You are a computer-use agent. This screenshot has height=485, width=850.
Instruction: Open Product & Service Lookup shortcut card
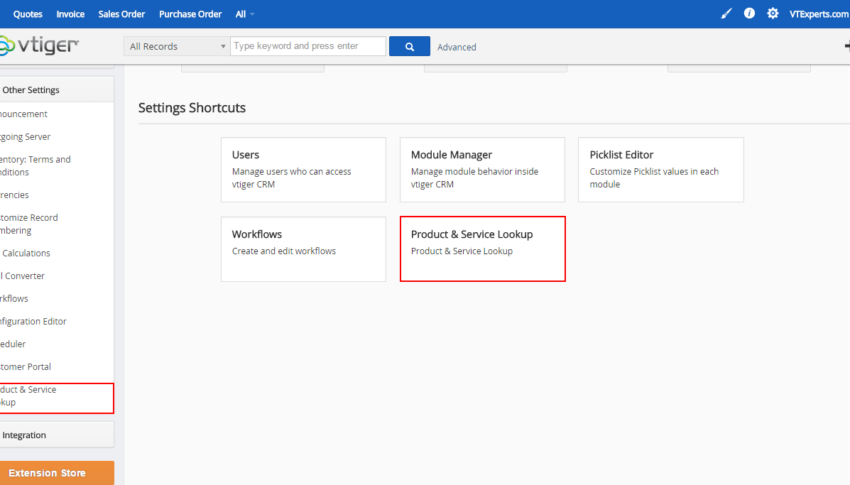pyautogui.click(x=482, y=249)
